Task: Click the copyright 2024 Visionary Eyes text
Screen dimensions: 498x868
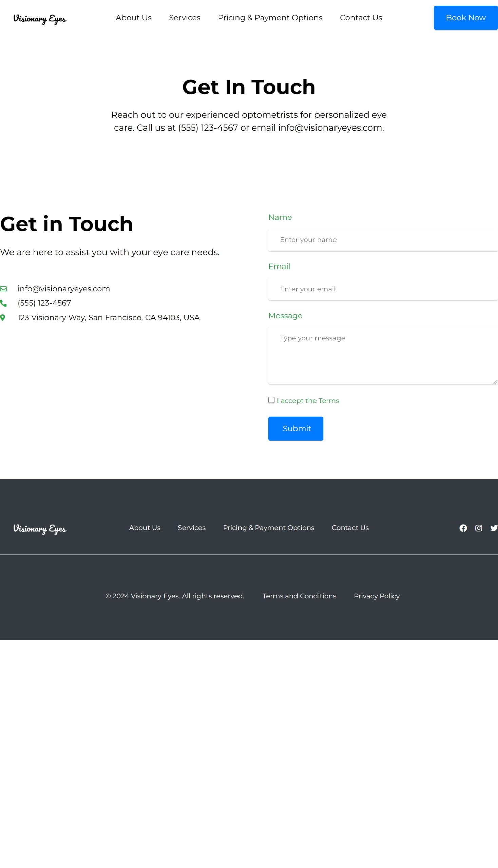Action: click(x=175, y=596)
